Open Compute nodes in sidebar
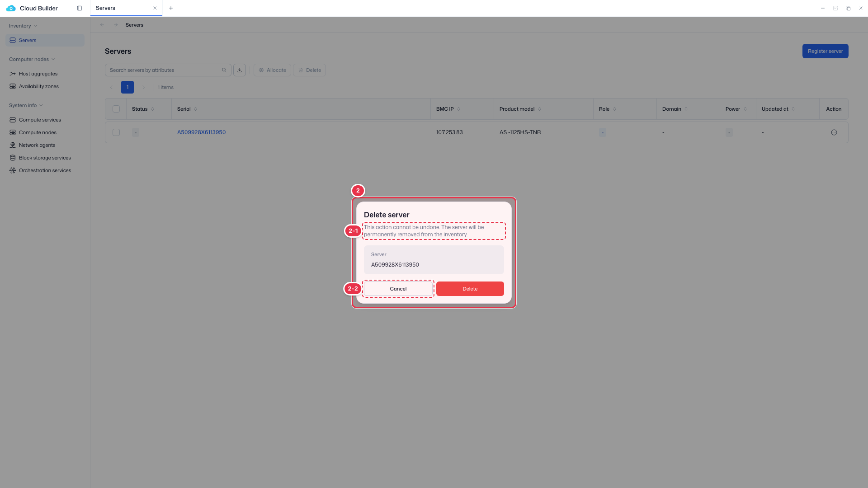Screen dimensions: 868x488 pyautogui.click(x=38, y=132)
